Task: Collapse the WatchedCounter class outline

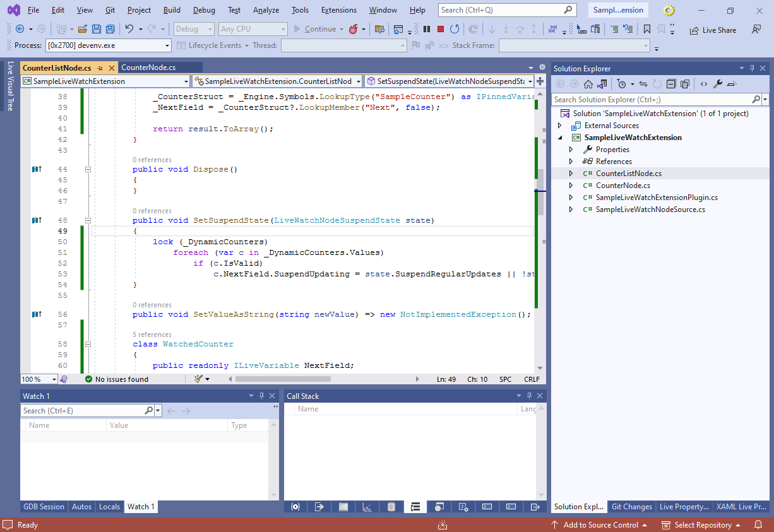Action: (x=88, y=345)
